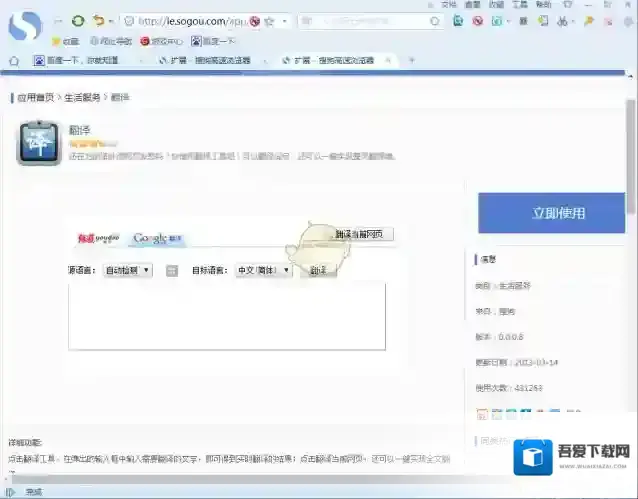Click the vertical page scrollbar
This screenshot has height=499, width=638.
click(x=631, y=156)
